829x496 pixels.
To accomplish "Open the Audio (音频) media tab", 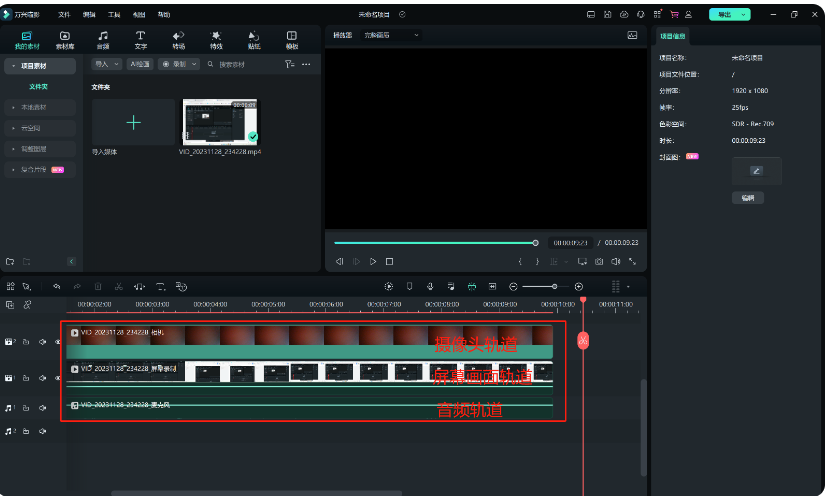I will coord(103,39).
